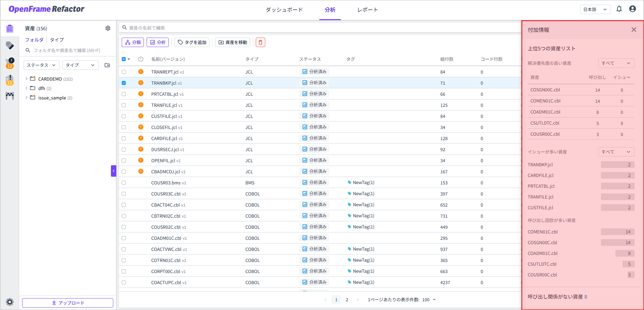The width and height of the screenshot is (644, 310).
Task: Click the 資産を移動 button
Action: pos(233,42)
